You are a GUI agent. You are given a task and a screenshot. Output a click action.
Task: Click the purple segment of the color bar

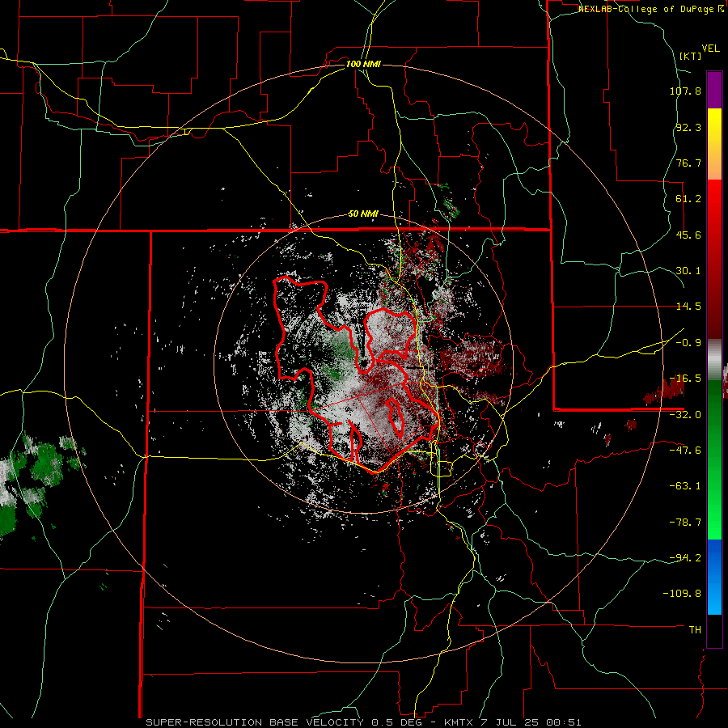(714, 90)
